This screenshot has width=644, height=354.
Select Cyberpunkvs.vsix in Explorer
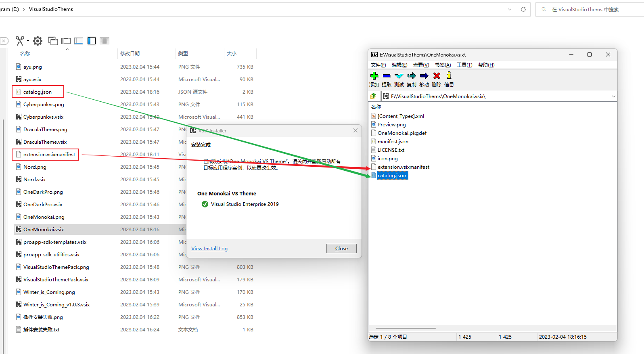click(43, 117)
